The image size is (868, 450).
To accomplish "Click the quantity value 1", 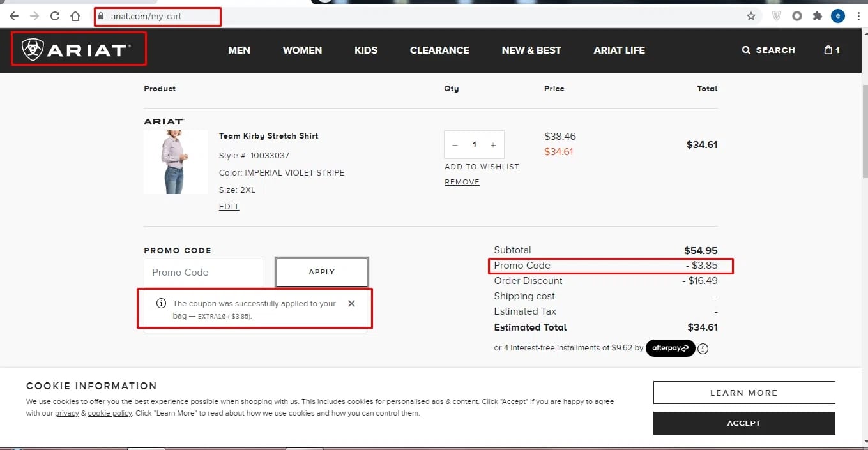I will [x=474, y=145].
